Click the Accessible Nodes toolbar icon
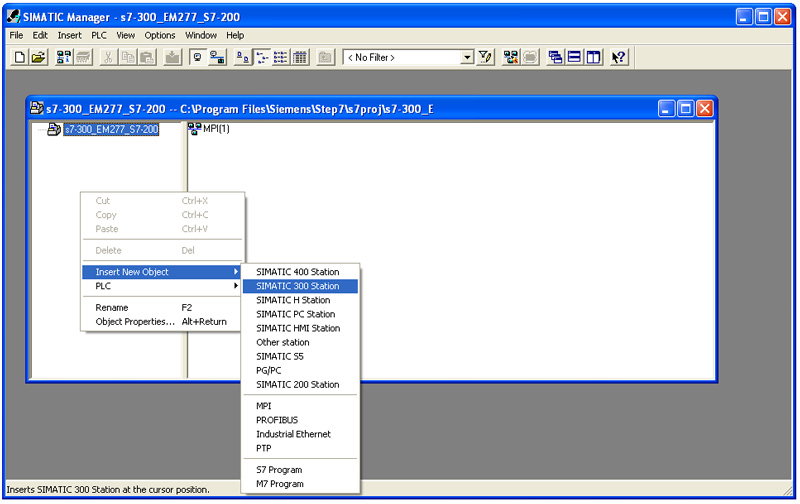This screenshot has width=800, height=504. coord(64,57)
